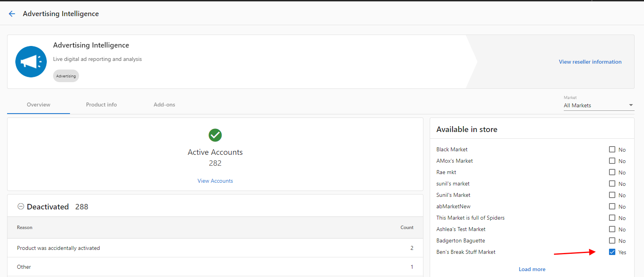Viewport: 644px width, 277px height.
Task: Switch to the Add-ons tab
Action: (164, 105)
